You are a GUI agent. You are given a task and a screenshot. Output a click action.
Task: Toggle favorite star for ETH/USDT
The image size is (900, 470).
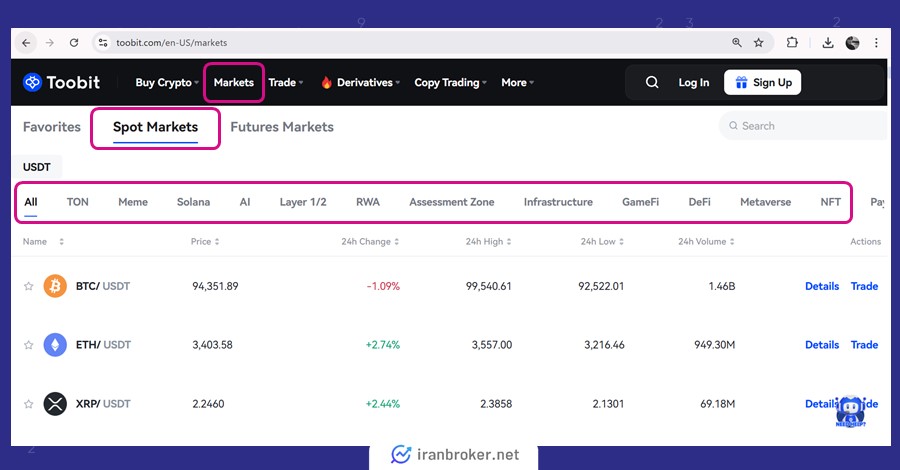(x=29, y=345)
